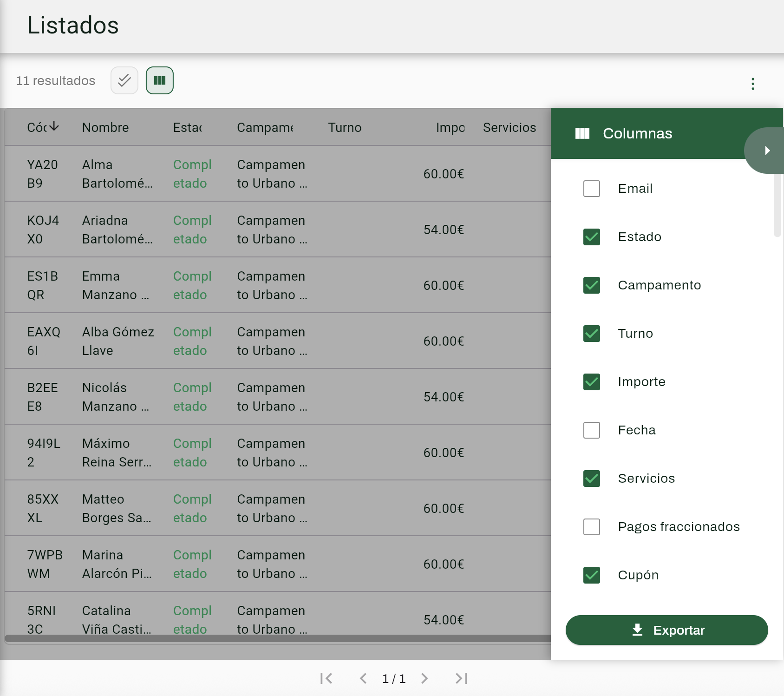
Task: Open the row for Alma Bartolomé
Action: point(117,174)
